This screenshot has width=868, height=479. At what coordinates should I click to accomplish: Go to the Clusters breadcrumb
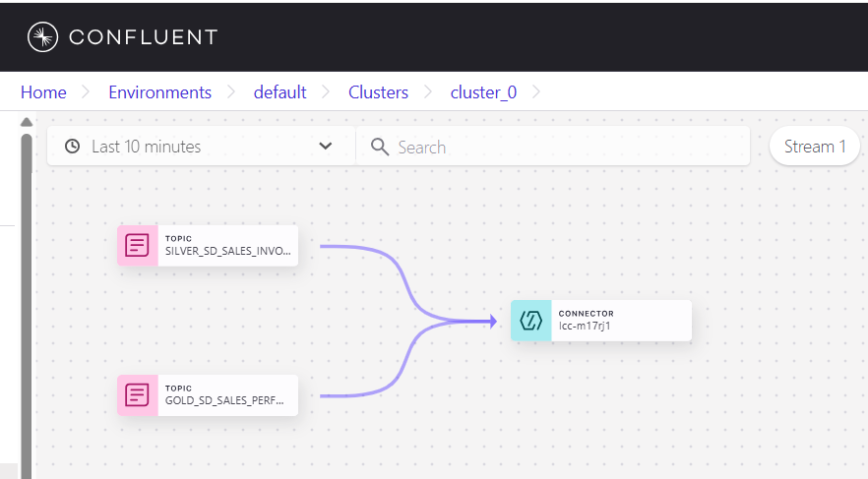[x=378, y=92]
